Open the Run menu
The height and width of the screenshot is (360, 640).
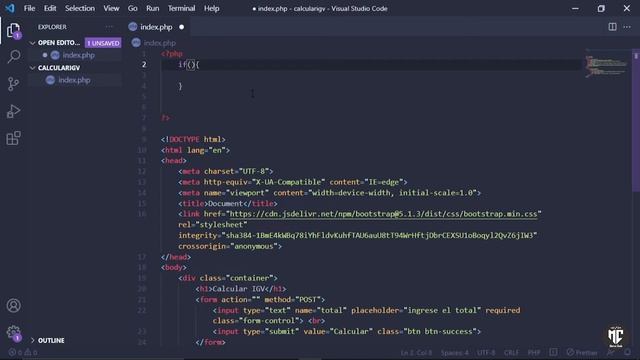click(153, 8)
